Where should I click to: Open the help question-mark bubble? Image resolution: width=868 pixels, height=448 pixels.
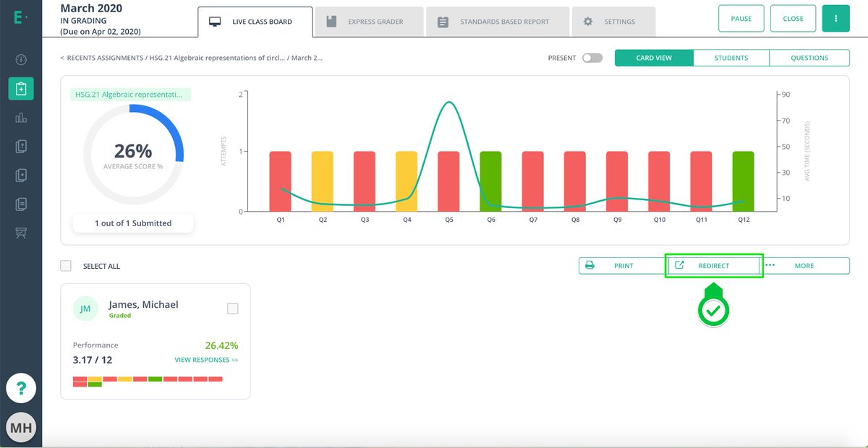click(x=21, y=389)
